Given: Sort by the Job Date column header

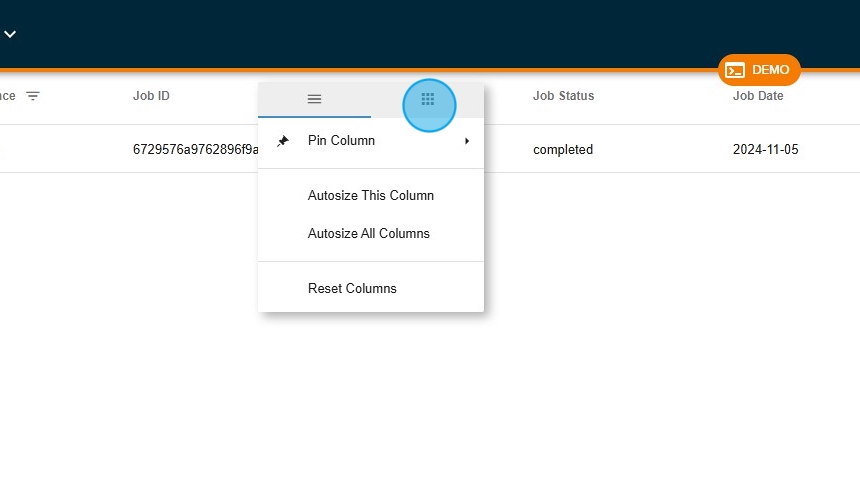Looking at the screenshot, I should pos(757,96).
